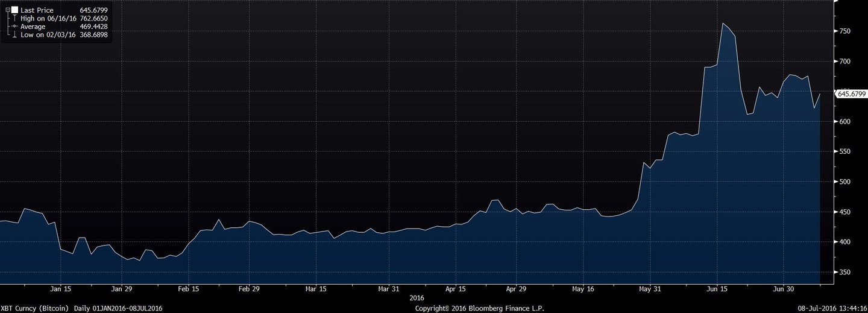The width and height of the screenshot is (868, 313).
Task: Click the 'Jun 15' date axis label
Action: pyautogui.click(x=716, y=289)
